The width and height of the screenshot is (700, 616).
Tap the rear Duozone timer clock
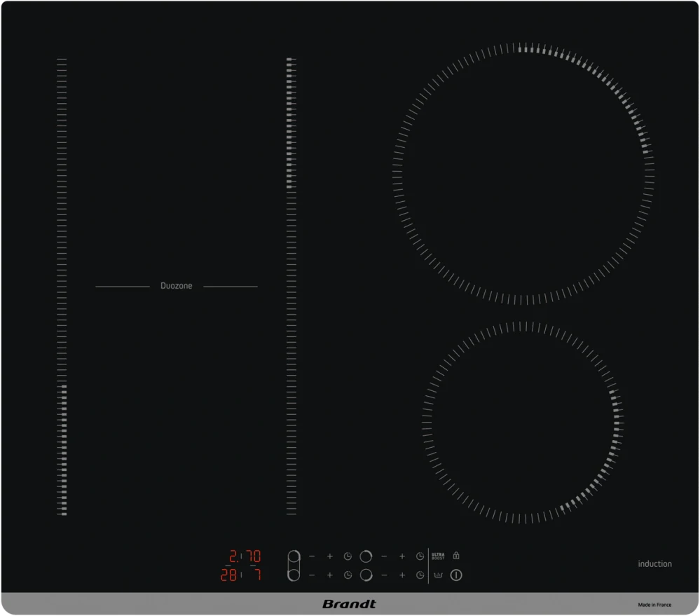(348, 556)
